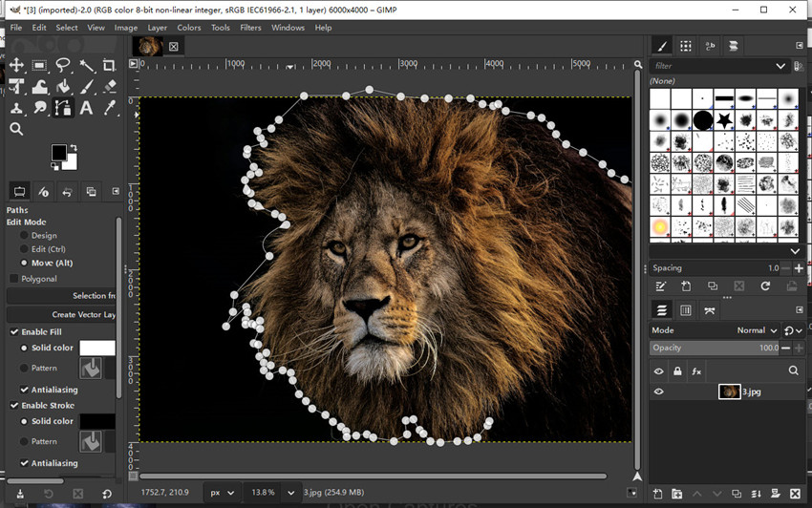Select the Bucket Fill tool
This screenshot has width=812, height=508.
63,87
